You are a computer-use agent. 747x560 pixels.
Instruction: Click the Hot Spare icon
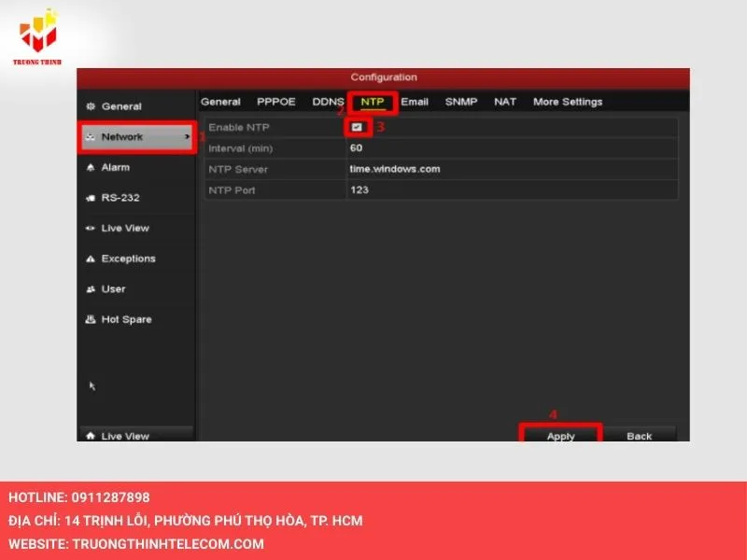pyautogui.click(x=91, y=319)
